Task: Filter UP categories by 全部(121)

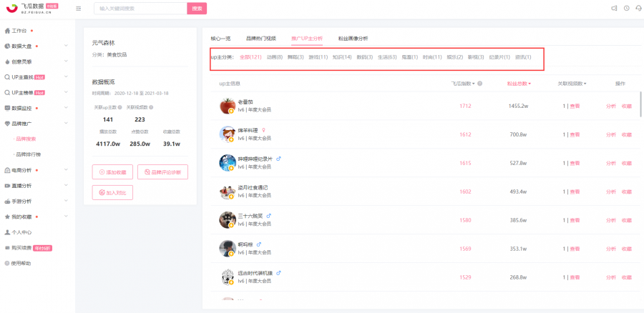Action: pos(250,57)
